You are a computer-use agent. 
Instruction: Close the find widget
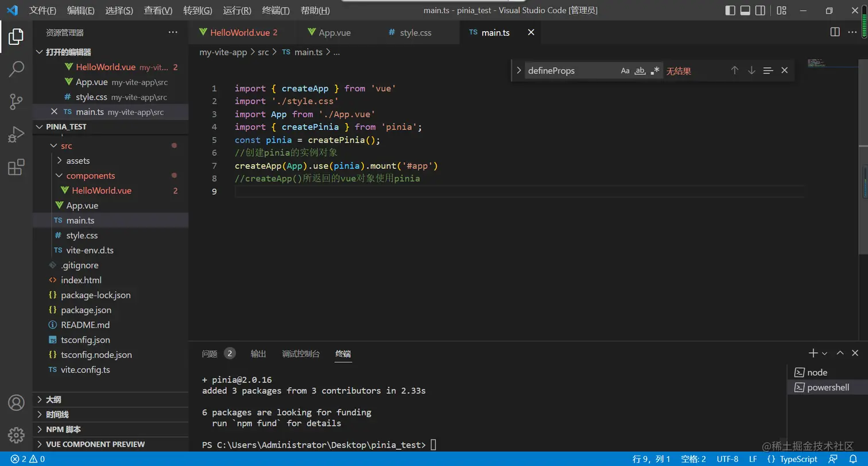(x=785, y=70)
